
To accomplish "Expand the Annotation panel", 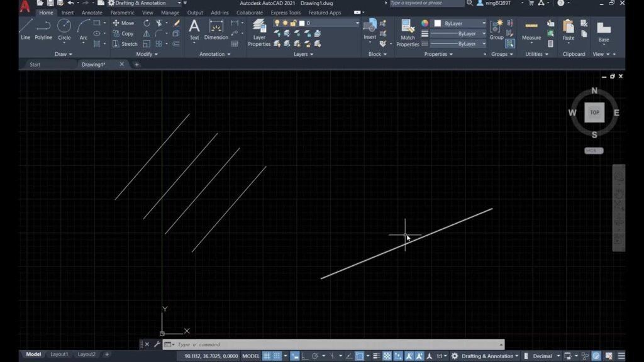I will pos(215,54).
